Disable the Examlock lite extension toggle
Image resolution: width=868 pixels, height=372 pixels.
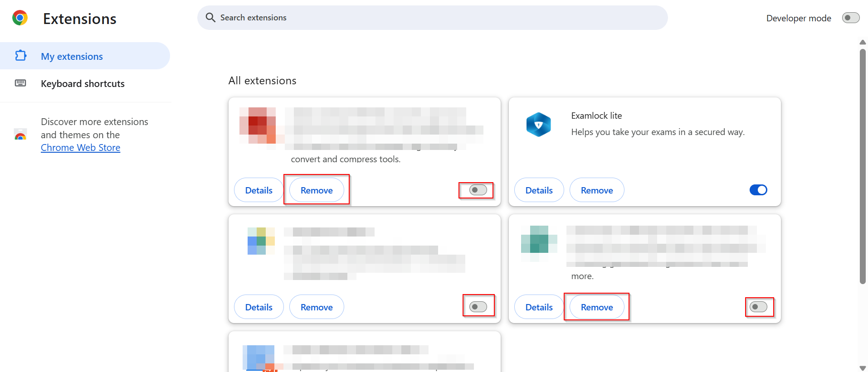758,190
